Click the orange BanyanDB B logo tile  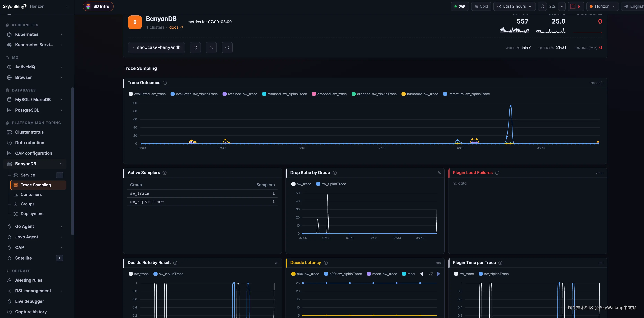coord(135,22)
